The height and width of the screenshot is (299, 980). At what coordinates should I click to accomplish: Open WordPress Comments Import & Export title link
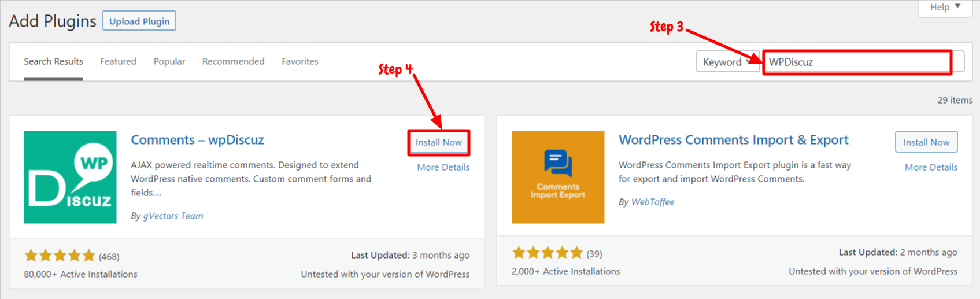tap(733, 140)
